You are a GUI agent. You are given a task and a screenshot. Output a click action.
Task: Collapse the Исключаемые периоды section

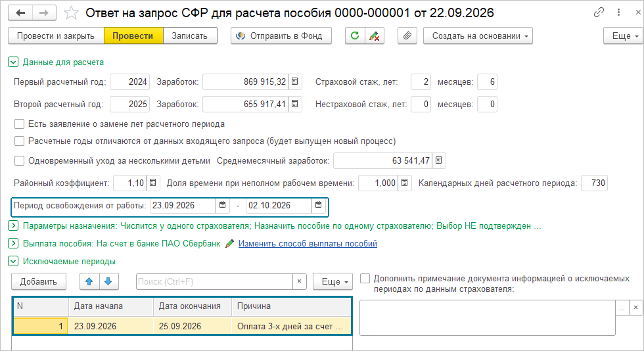[13, 261]
